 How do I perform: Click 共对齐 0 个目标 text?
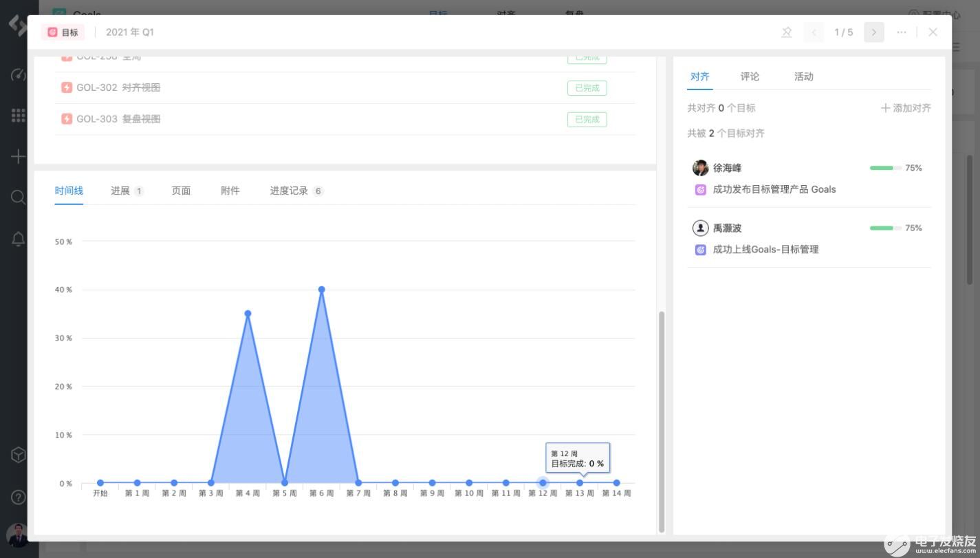pos(721,108)
